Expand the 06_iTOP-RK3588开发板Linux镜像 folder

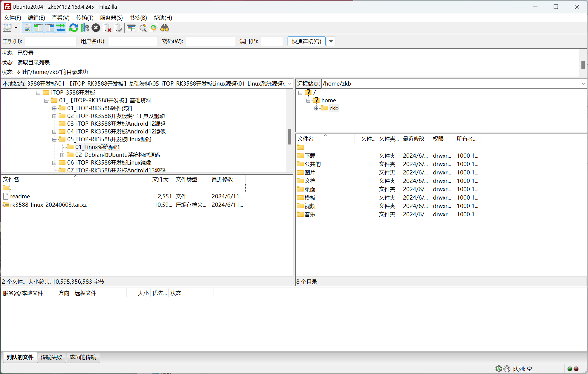coord(54,163)
